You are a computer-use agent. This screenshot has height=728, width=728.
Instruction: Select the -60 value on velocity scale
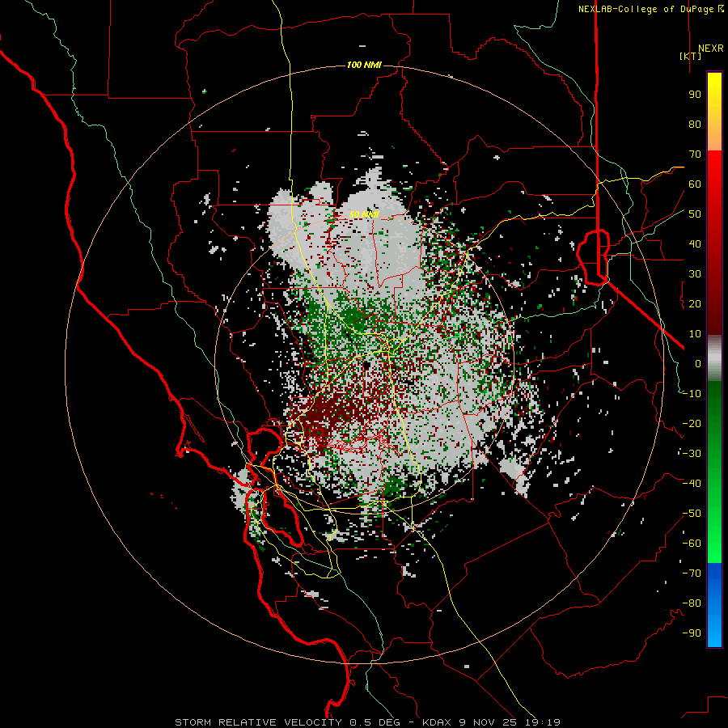pos(692,544)
